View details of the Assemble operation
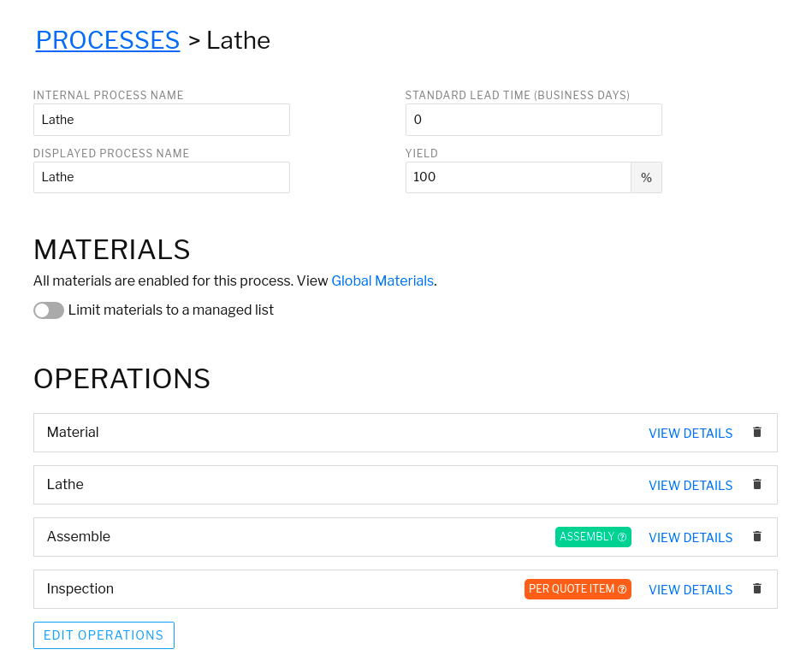 690,538
